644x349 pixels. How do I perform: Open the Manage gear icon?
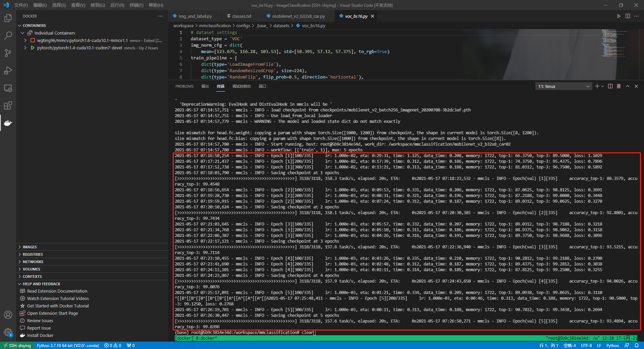(x=8, y=332)
